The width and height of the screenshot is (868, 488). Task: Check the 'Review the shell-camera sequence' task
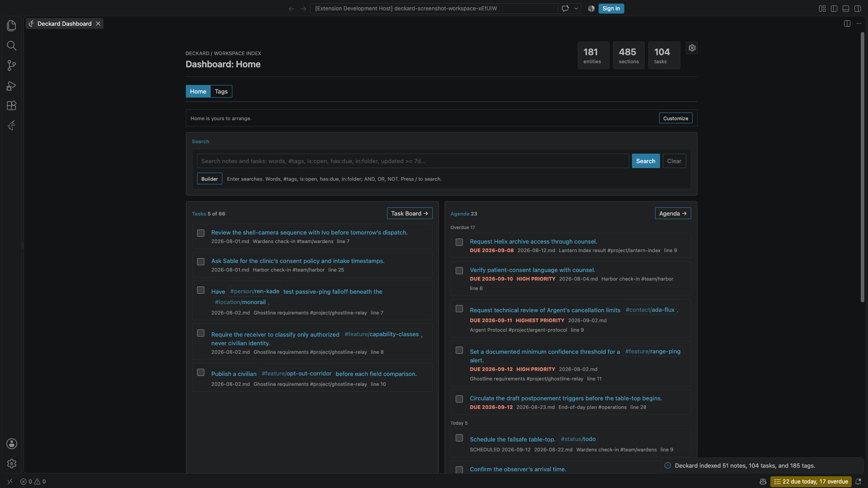201,233
